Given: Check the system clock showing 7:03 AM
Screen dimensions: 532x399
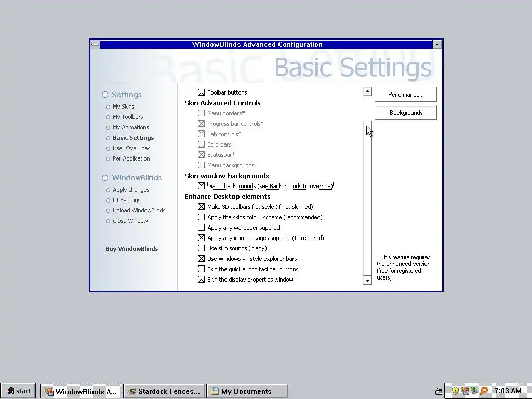Looking at the screenshot, I should (x=508, y=391).
